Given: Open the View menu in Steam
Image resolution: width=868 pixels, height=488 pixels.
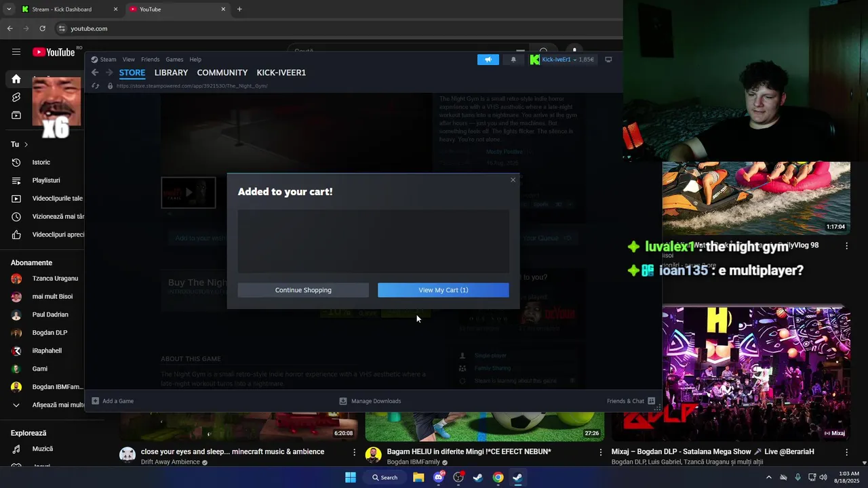Looking at the screenshot, I should coord(128,60).
